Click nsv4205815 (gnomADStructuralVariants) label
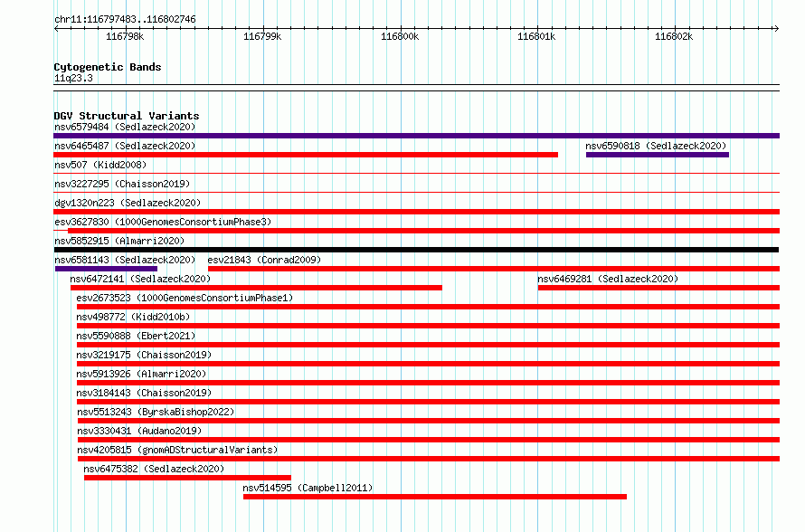The width and height of the screenshot is (805, 532). (x=177, y=450)
